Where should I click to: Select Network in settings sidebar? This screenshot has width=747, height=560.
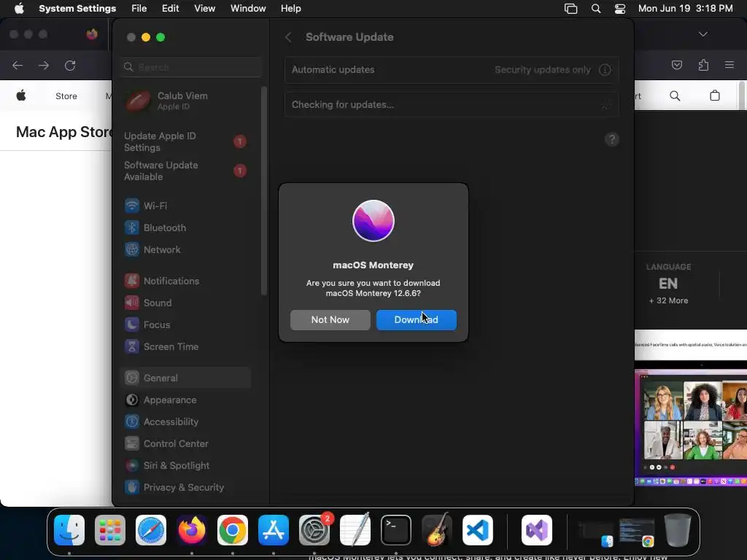click(x=186, y=249)
